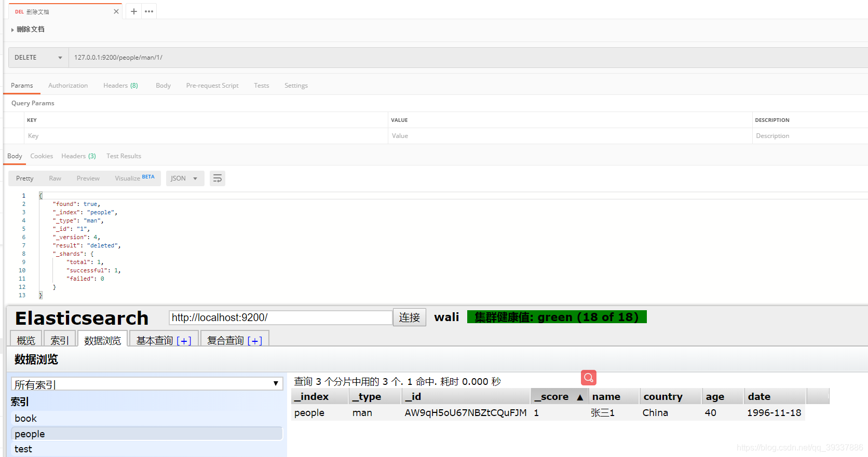The image size is (868, 457).
Task: Click the 1996-11-18 date cell
Action: [x=774, y=413]
